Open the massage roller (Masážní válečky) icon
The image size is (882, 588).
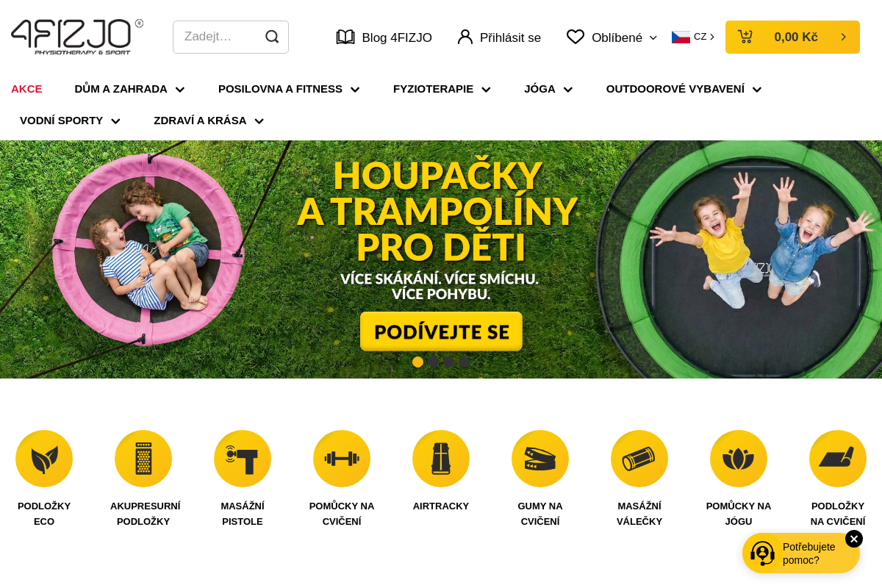639,459
